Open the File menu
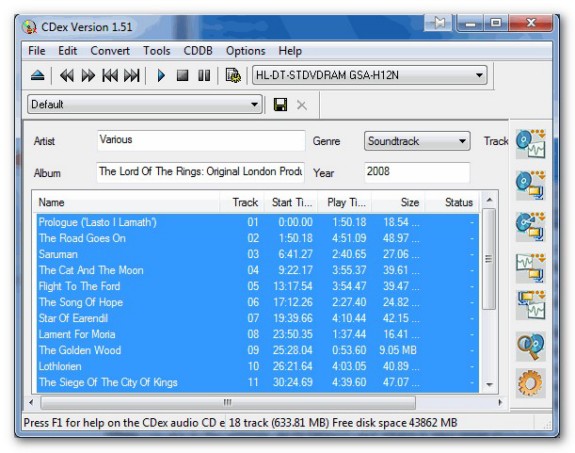 click(37, 51)
